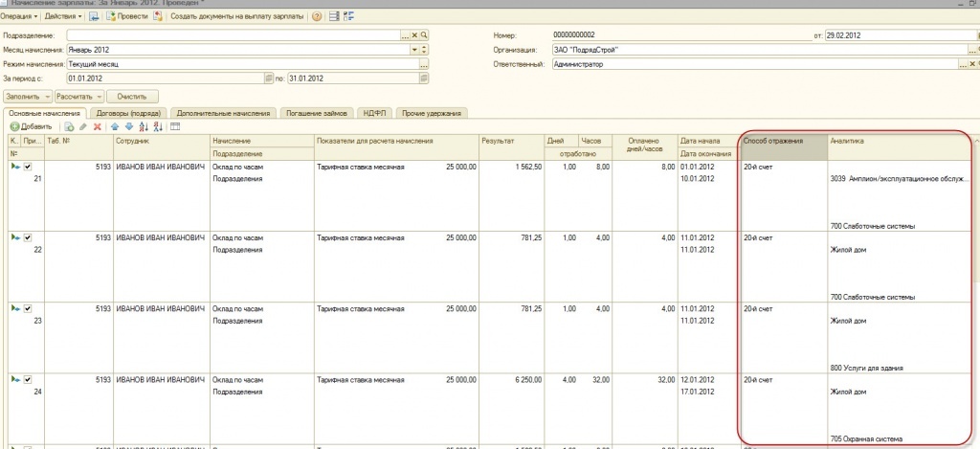Image resolution: width=980 pixels, height=449 pixels.
Task: Open Организация selection via ellipsis
Action: coord(972,50)
